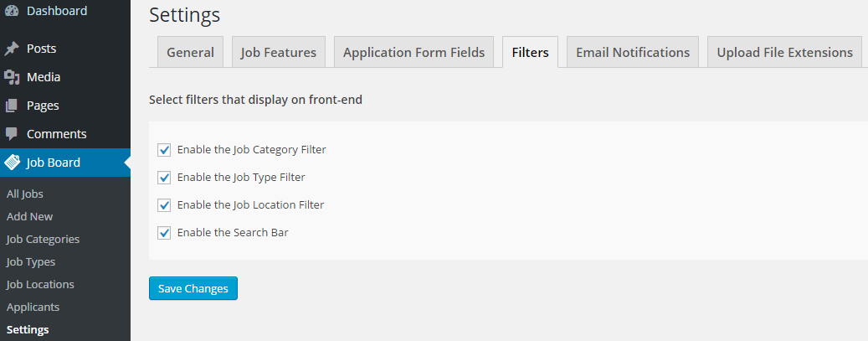Click the Save Changes button
The height and width of the screenshot is (341, 868).
pos(193,288)
